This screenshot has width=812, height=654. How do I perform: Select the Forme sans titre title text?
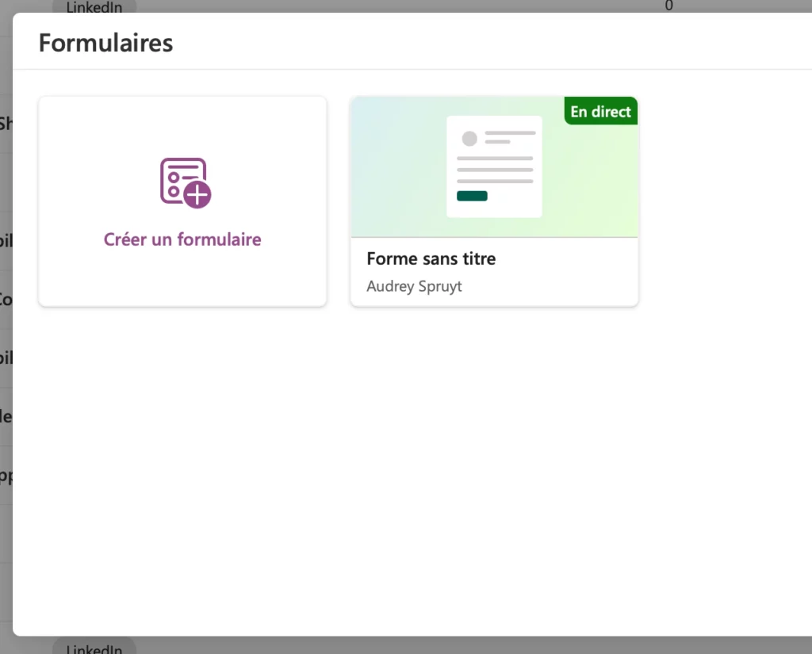point(431,258)
